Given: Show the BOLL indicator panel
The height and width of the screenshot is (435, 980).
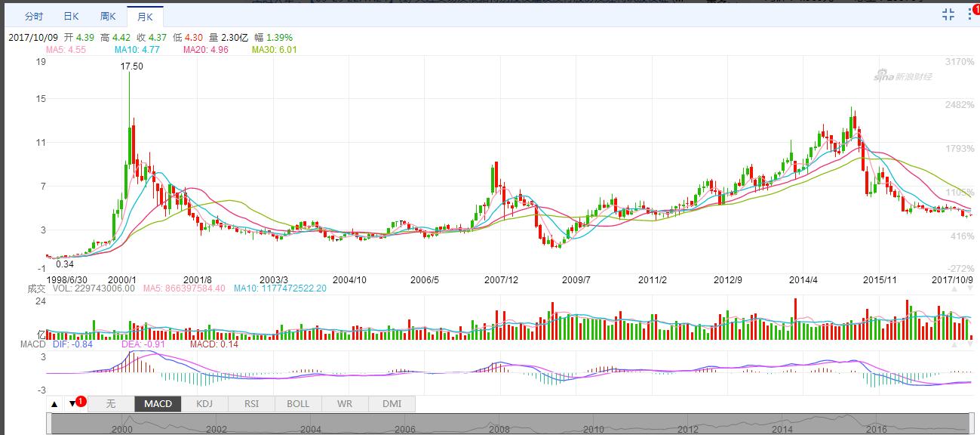Looking at the screenshot, I should point(298,404).
